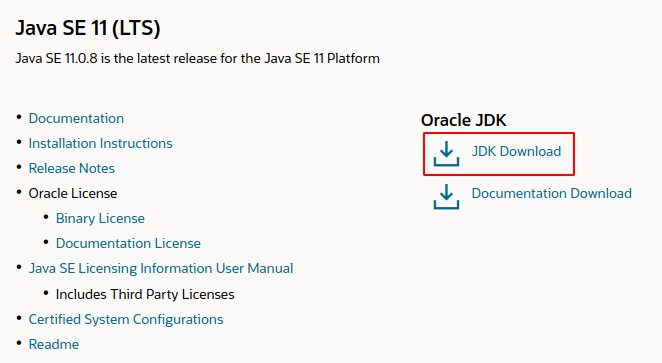Click the Java SE 11 (LTS) heading
Viewport: 662px width, 363px height.
click(x=88, y=28)
